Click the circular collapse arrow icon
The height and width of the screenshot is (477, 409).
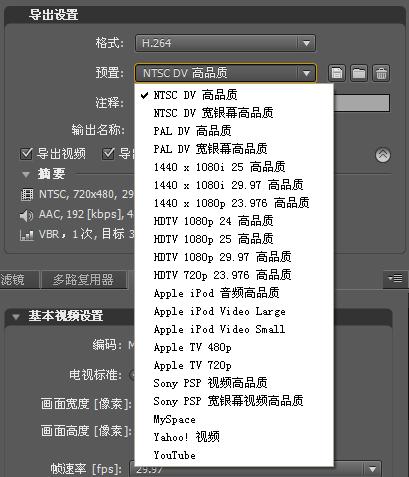click(383, 155)
